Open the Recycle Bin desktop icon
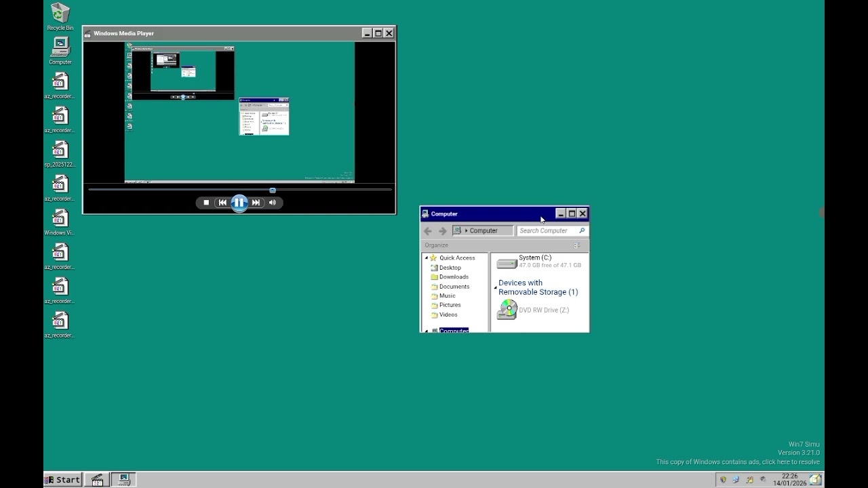The width and height of the screenshot is (868, 488). (60, 16)
